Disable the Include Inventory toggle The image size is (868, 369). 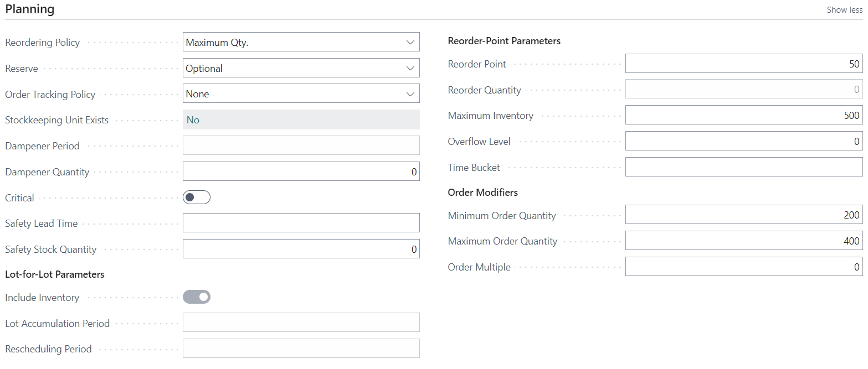197,297
